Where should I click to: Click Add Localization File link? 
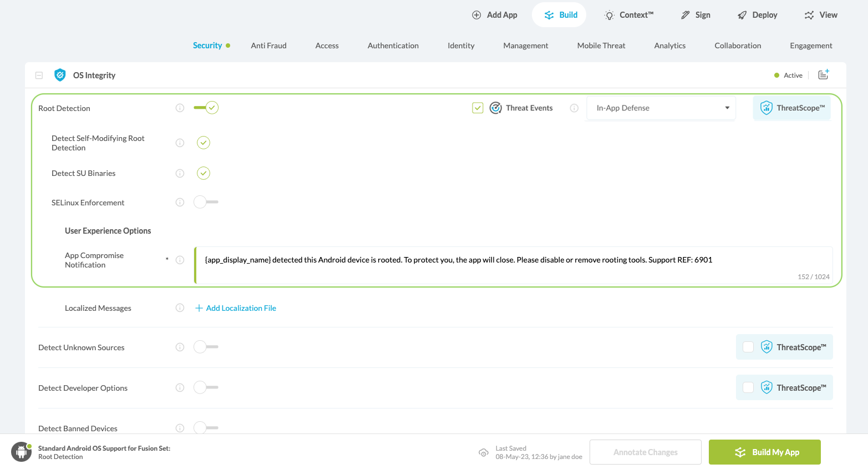241,308
